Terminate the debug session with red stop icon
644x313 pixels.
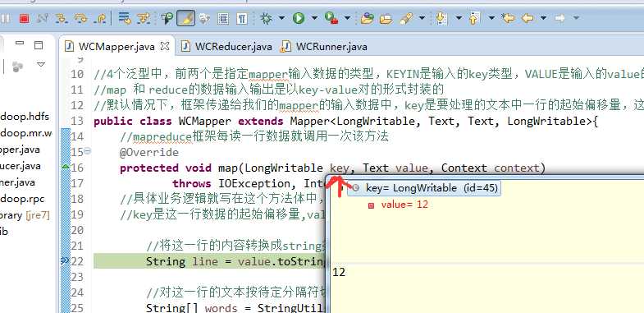tap(25, 18)
